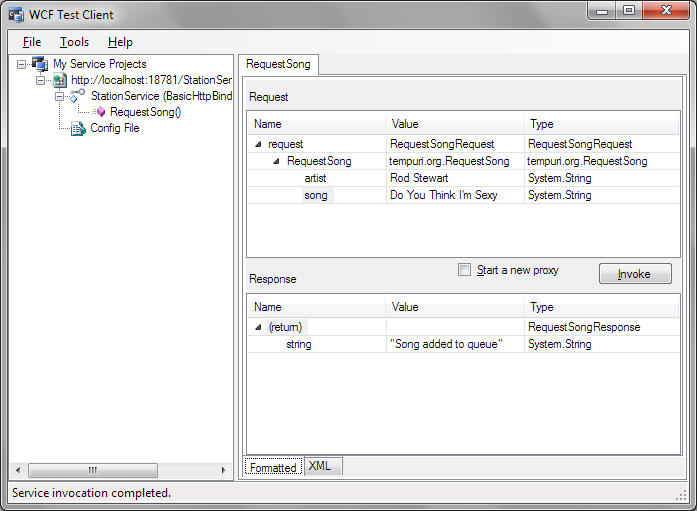This screenshot has height=511, width=697.
Task: Click the song value Do You Think I'm Sexy
Action: pos(444,195)
